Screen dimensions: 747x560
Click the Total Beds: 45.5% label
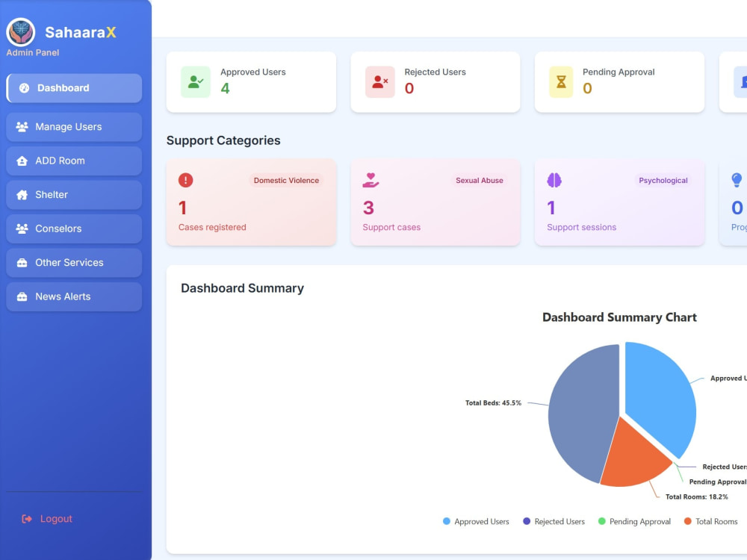493,403
